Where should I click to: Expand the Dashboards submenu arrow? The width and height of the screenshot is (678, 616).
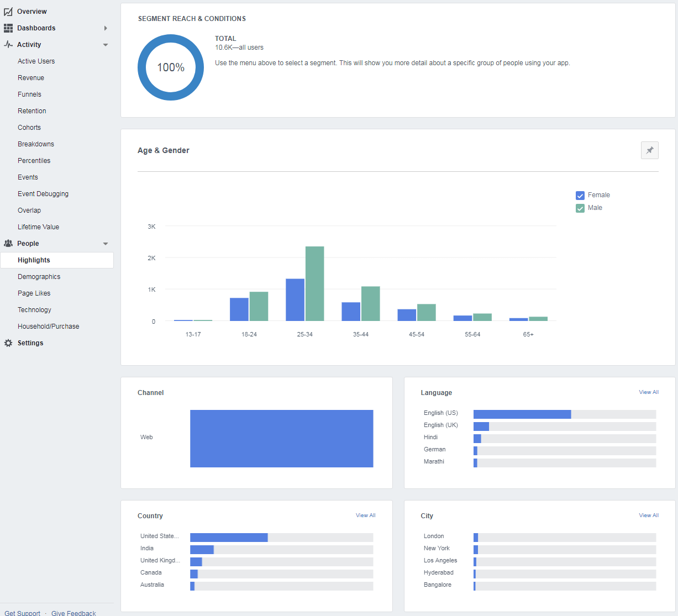coord(105,28)
